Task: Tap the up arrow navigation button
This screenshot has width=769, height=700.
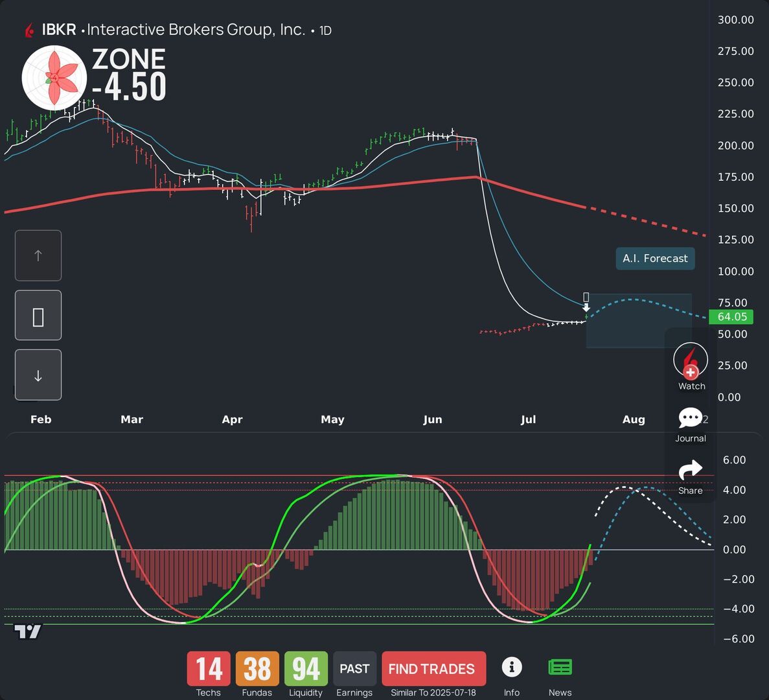Action: click(x=38, y=255)
